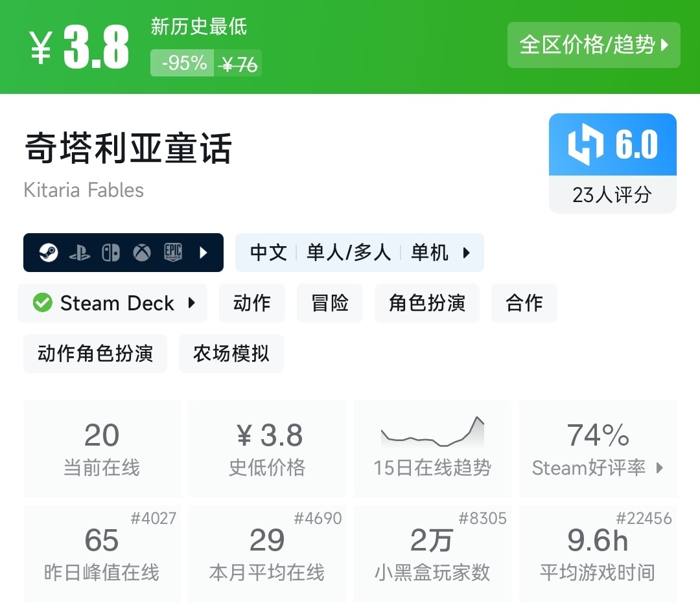Select the 动作 action tag
This screenshot has height=614, width=700.
[x=251, y=302]
